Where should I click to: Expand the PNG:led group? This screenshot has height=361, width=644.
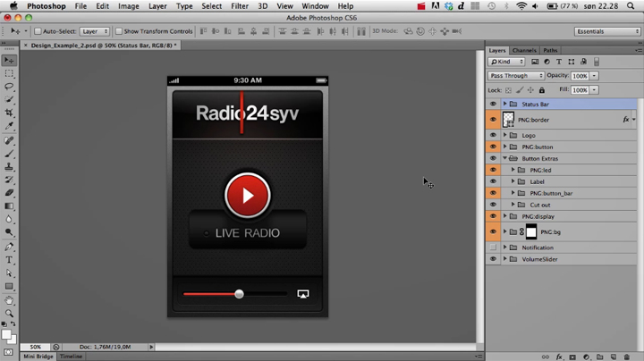(513, 170)
